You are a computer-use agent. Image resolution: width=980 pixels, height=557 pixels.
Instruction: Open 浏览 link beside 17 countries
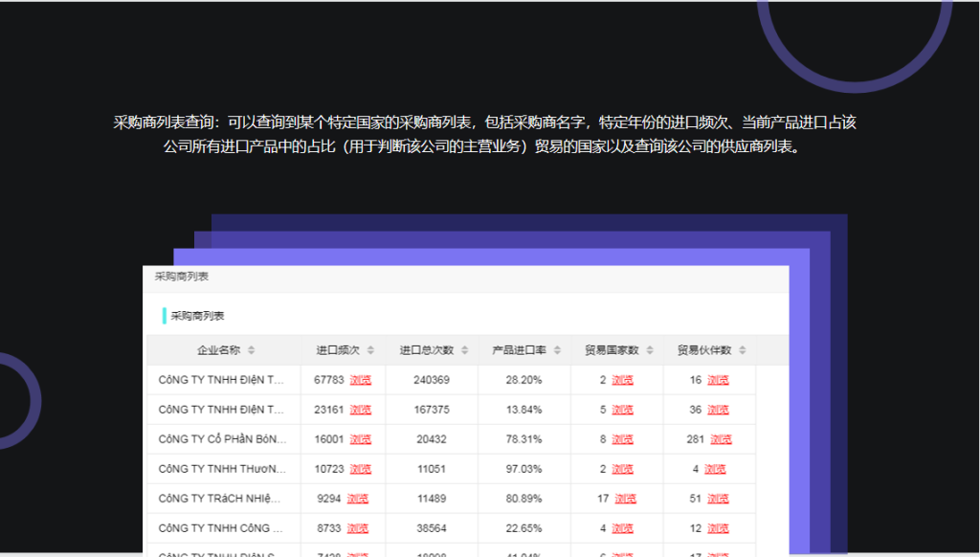click(625, 499)
